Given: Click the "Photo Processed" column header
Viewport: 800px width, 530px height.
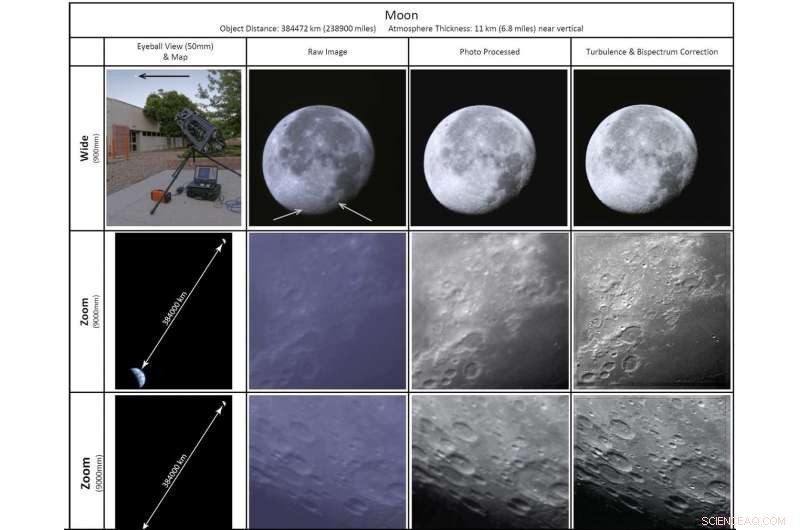Looking at the screenshot, I should click(489, 52).
